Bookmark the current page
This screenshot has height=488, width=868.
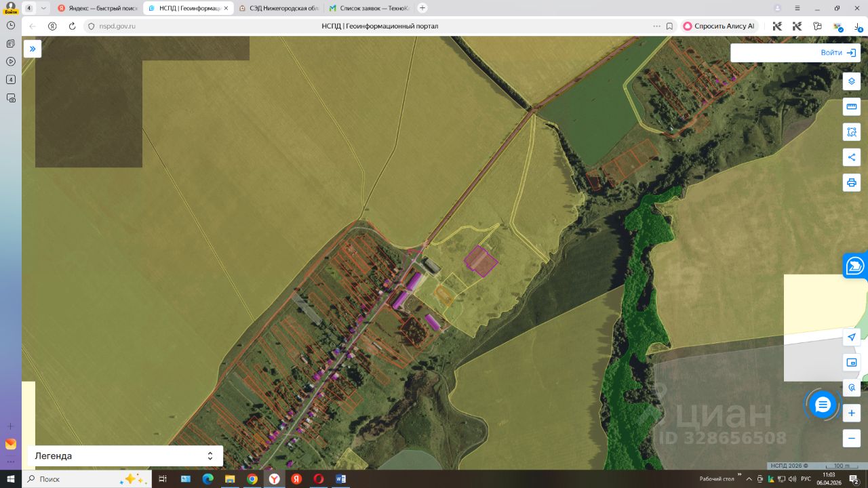tap(669, 26)
